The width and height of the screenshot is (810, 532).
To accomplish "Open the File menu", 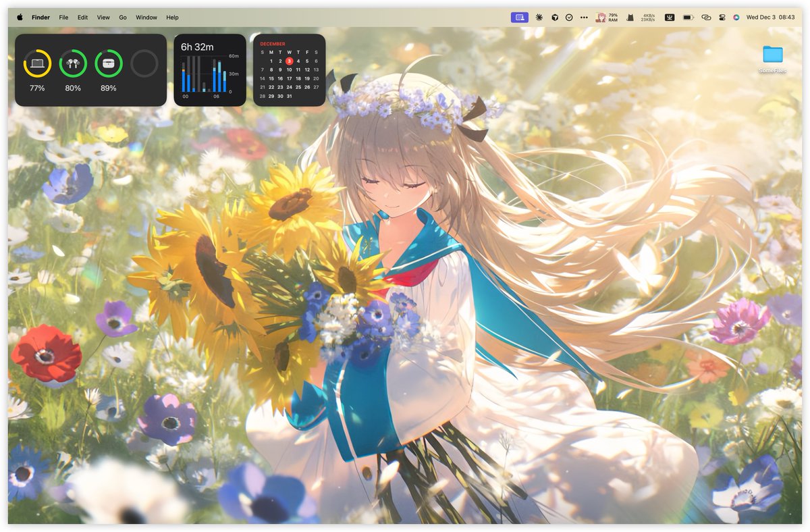I will (63, 18).
